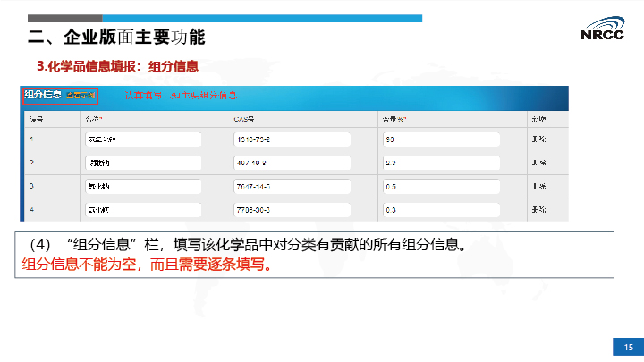
Task: Delete the fourth component row
Action: click(538, 210)
